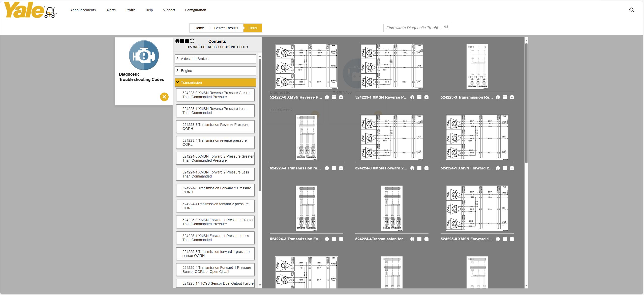The width and height of the screenshot is (644, 295).
Task: Click the globe icon in the Contents header
Action: pos(192,41)
